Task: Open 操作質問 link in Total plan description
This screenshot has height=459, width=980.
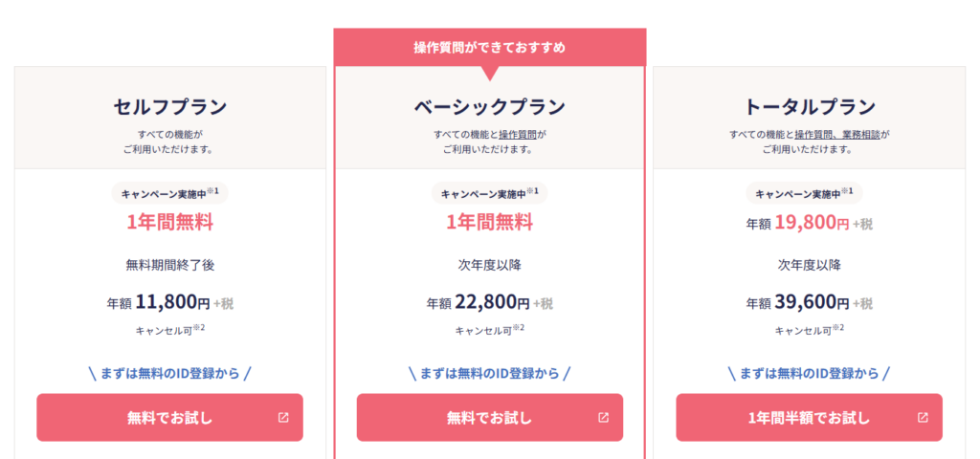Action: [x=813, y=135]
